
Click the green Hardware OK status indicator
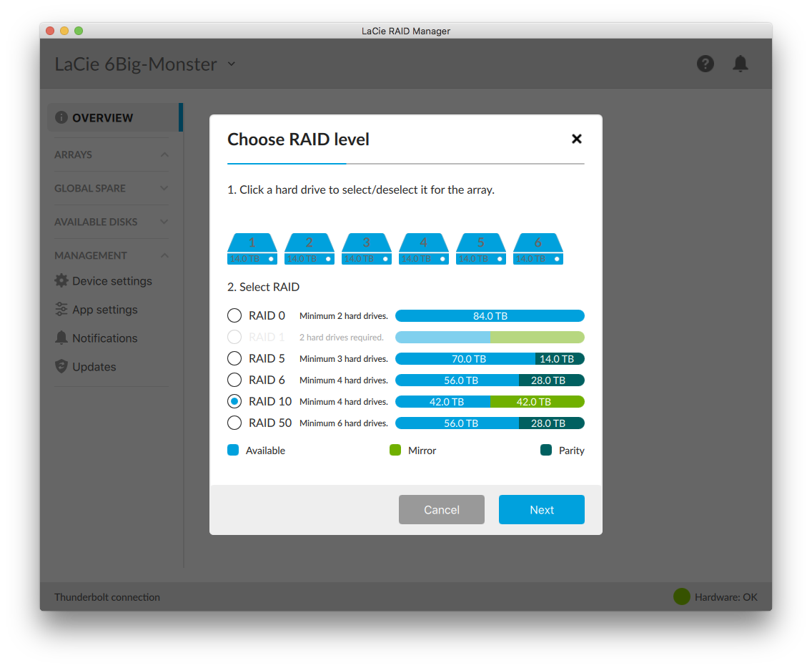(x=681, y=596)
